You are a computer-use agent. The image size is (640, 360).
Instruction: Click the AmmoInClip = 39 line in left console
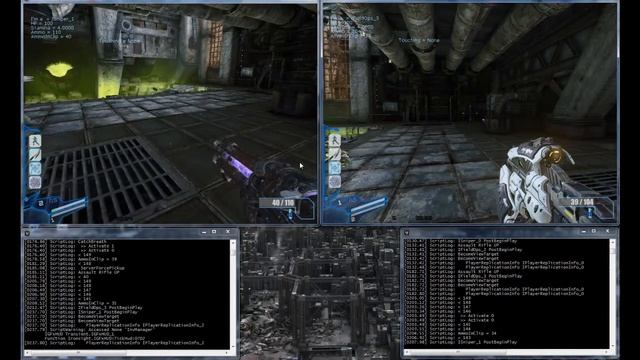point(71,259)
